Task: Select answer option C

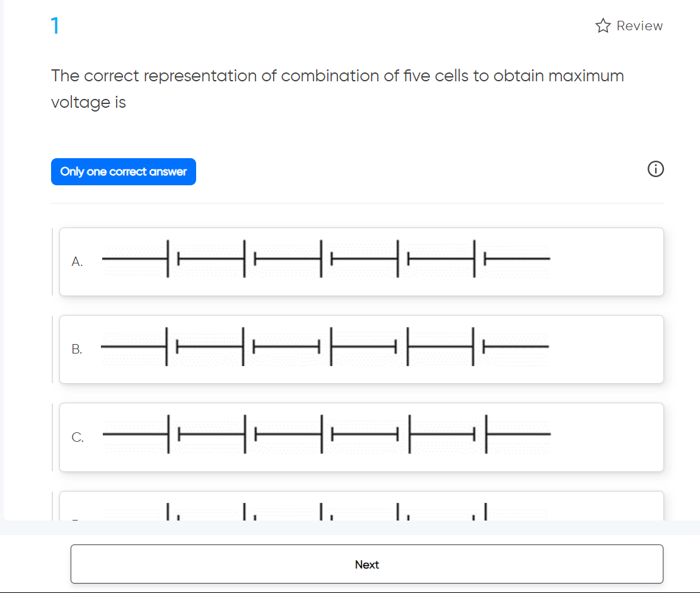Action: click(361, 437)
